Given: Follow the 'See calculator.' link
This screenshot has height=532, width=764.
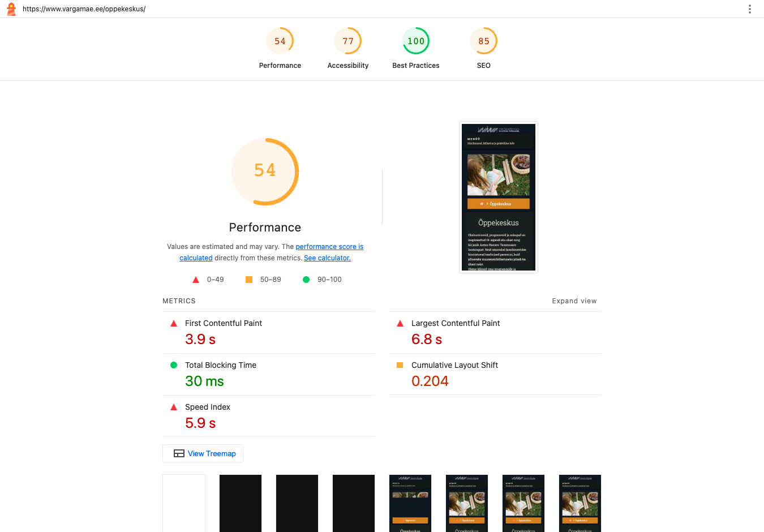Looking at the screenshot, I should (327, 258).
